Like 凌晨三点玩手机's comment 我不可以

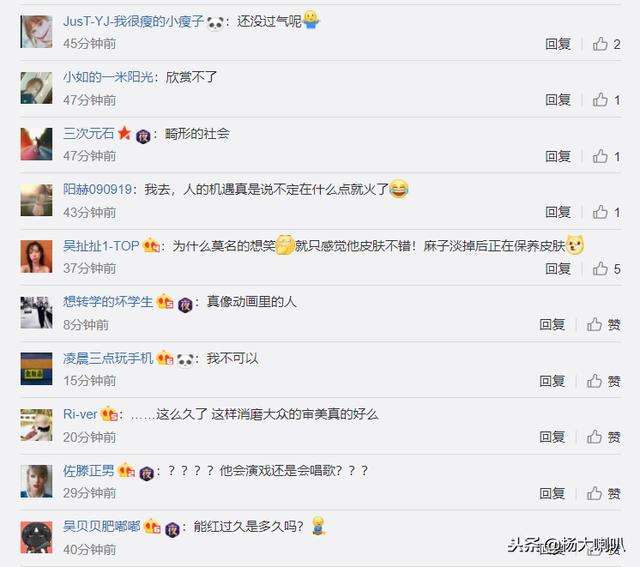point(603,381)
